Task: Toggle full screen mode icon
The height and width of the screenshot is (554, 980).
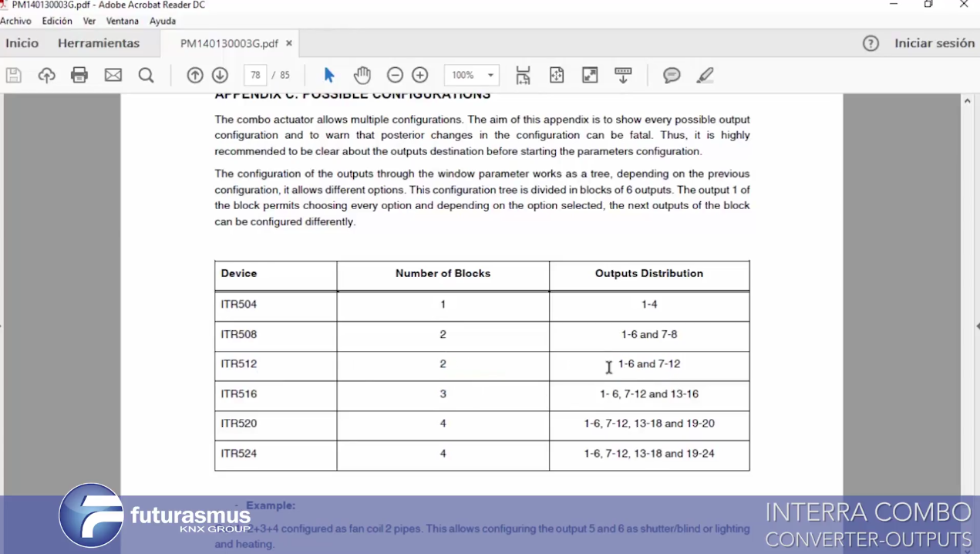Action: 590,75
